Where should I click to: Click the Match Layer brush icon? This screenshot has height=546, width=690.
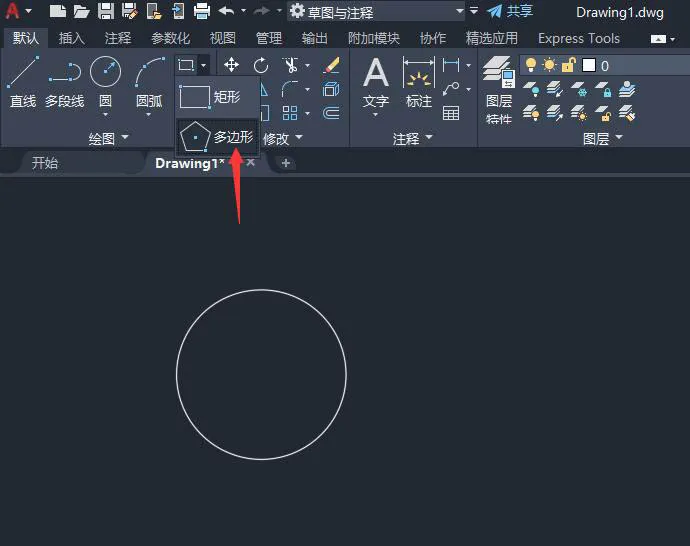pos(627,113)
